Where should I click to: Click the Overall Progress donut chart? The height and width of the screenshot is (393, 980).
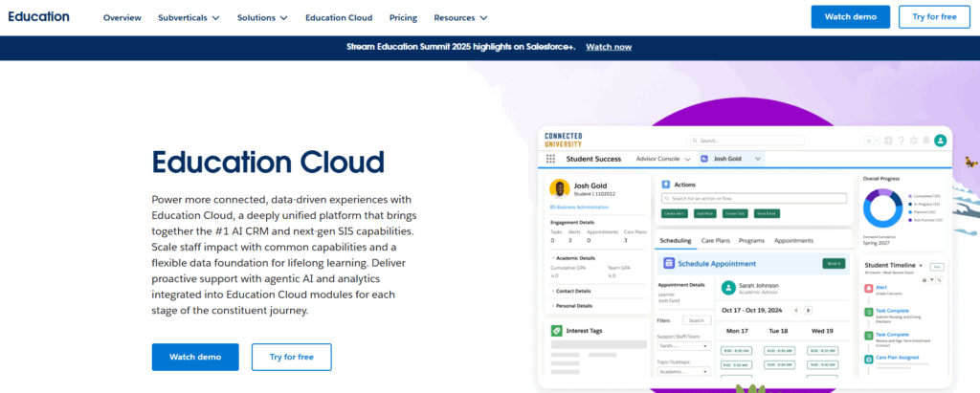tap(882, 207)
